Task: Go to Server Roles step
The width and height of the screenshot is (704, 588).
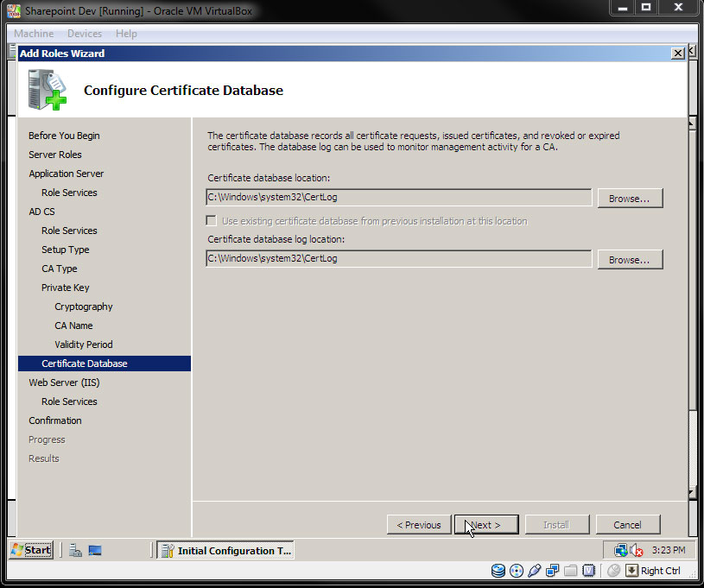Action: pos(55,155)
